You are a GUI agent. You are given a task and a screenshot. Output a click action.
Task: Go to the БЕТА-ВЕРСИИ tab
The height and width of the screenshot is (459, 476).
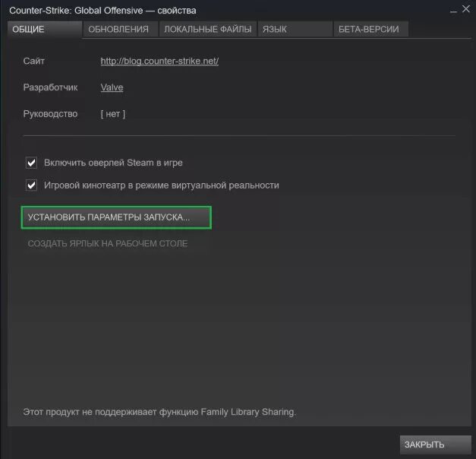(x=370, y=30)
